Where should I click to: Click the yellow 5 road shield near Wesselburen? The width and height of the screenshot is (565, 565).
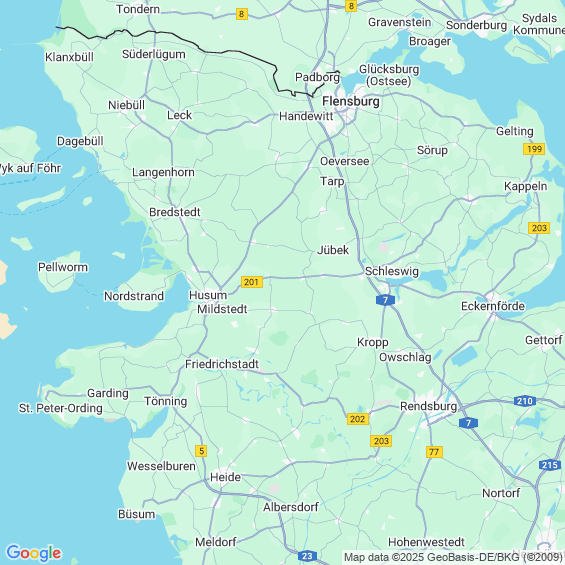click(201, 451)
